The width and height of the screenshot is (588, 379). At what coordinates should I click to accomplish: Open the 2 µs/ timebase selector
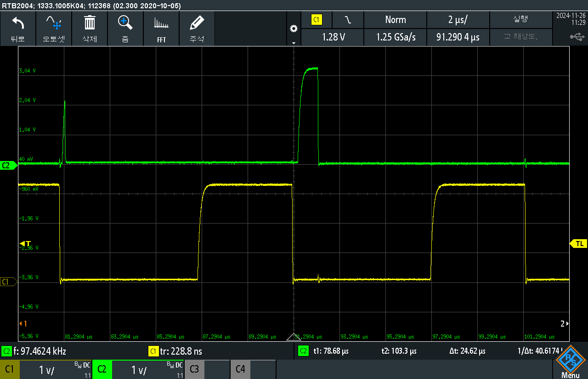tap(458, 20)
